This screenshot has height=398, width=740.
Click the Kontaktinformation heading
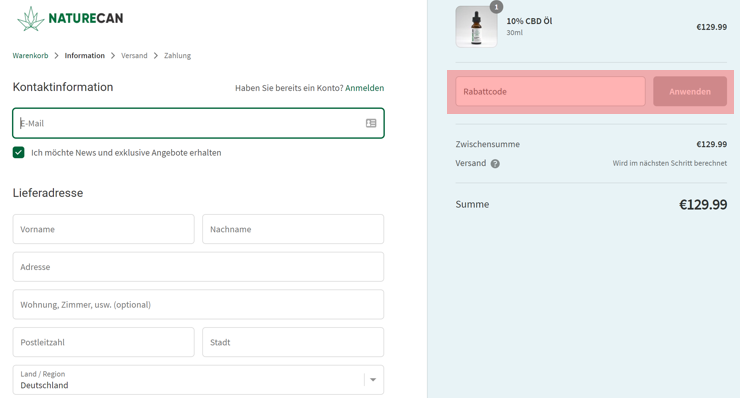click(63, 87)
